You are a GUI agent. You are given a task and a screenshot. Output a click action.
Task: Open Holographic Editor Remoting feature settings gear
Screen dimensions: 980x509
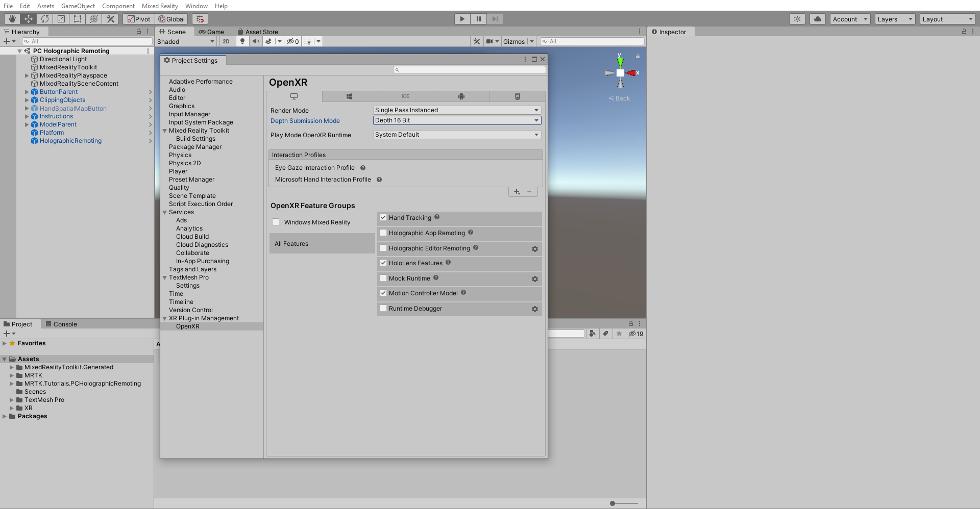[534, 249]
